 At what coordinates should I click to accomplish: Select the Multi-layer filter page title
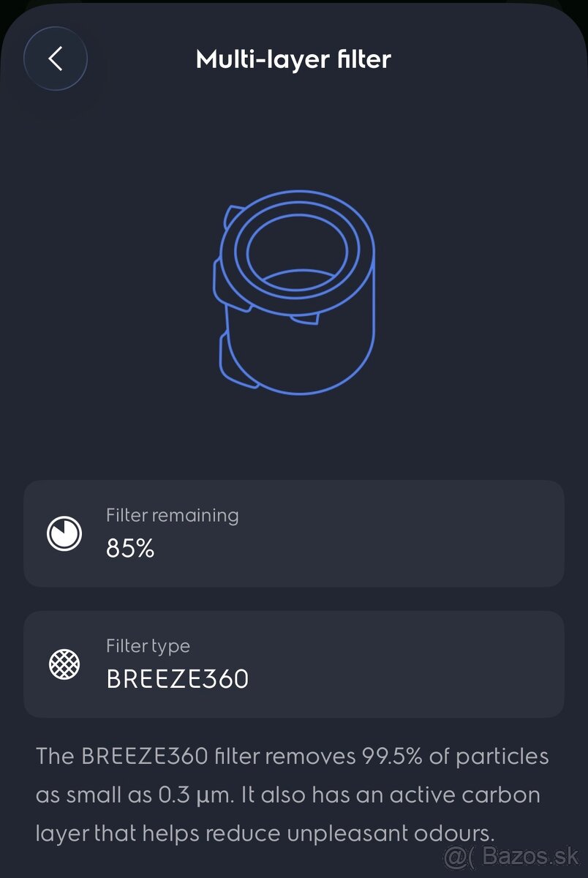[293, 59]
